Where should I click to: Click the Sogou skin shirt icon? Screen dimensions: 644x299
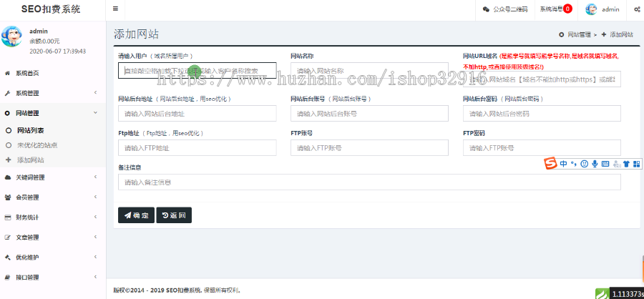(626, 164)
